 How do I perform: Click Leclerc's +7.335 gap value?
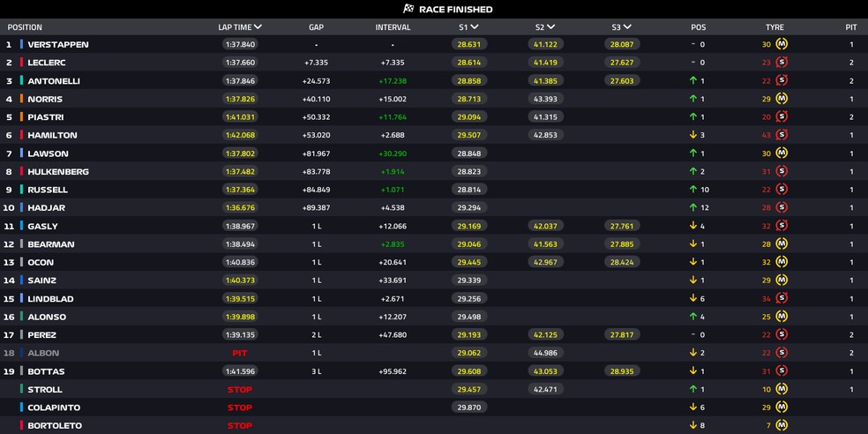(x=316, y=63)
